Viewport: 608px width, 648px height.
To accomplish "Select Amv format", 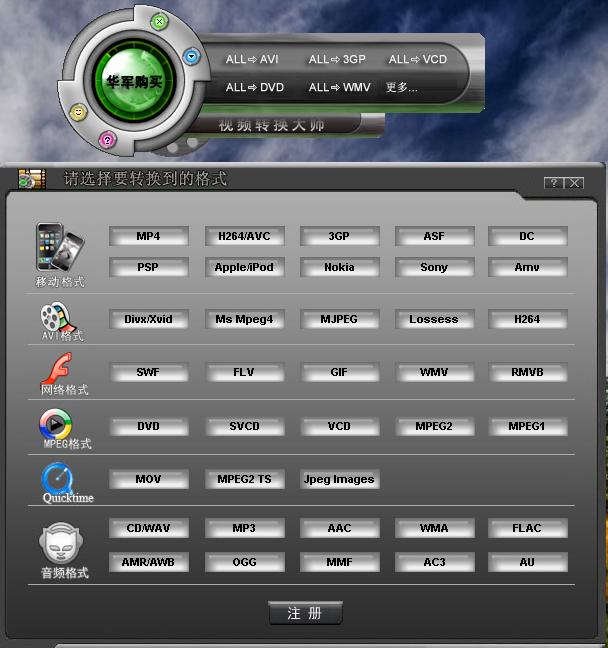I will pyautogui.click(x=527, y=267).
